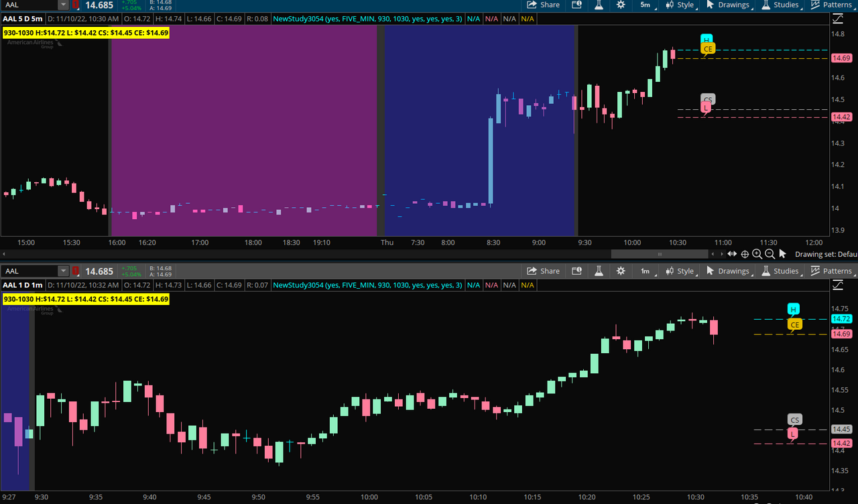Image resolution: width=858 pixels, height=504 pixels.
Task: Open the 1m timeframe dropdown
Action: click(645, 271)
